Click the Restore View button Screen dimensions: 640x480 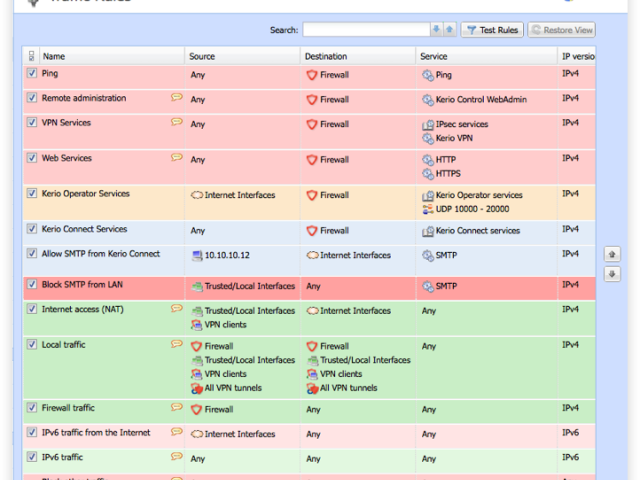[x=562, y=30]
